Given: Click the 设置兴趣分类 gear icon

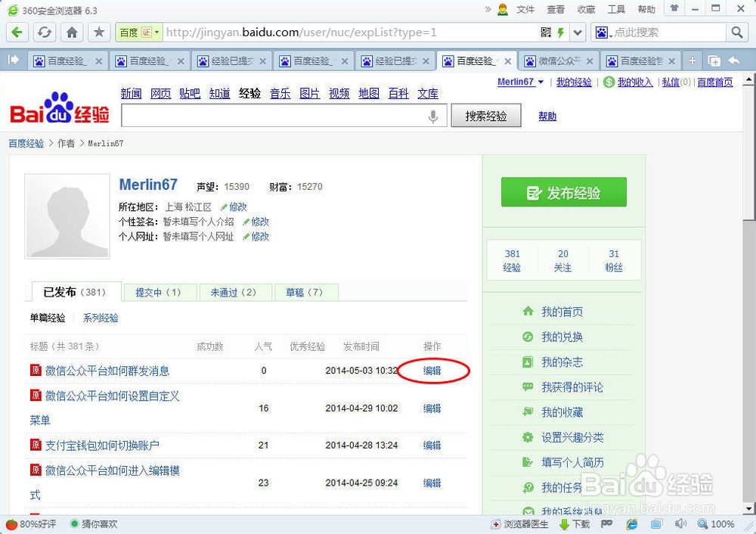Looking at the screenshot, I should (528, 437).
